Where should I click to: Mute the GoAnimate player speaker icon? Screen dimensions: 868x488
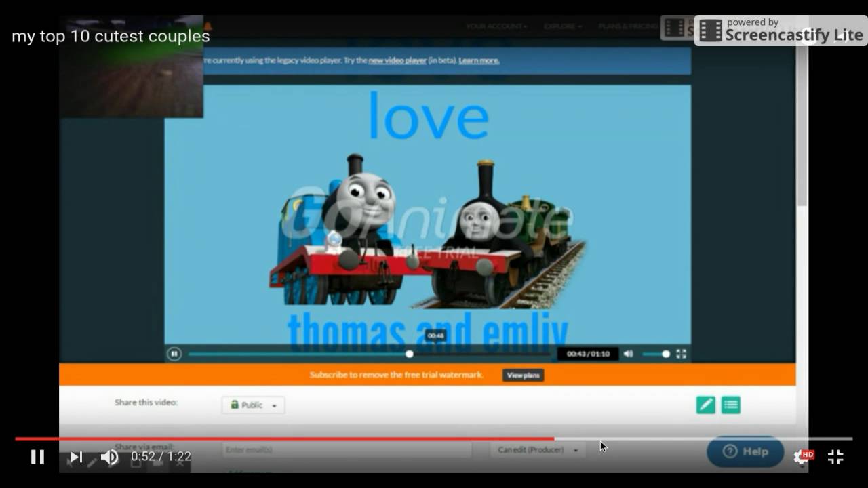click(628, 354)
